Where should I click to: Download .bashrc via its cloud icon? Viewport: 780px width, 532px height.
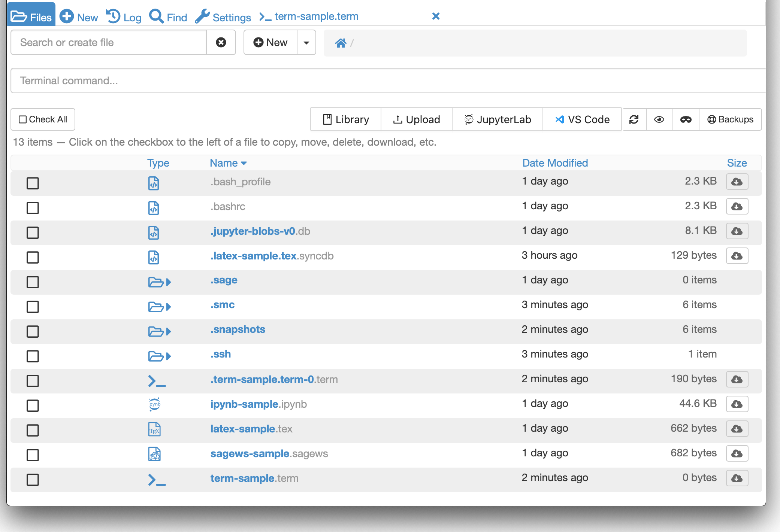(x=737, y=206)
